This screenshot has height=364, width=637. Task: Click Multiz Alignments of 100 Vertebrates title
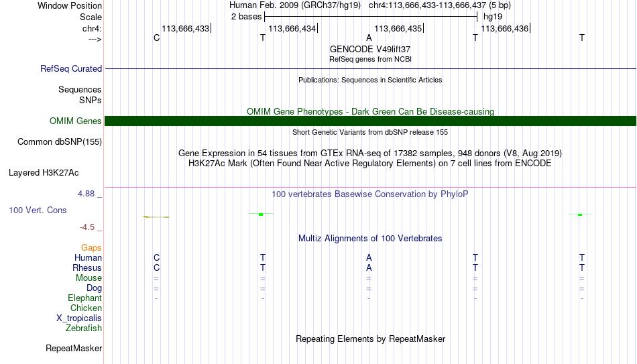(x=370, y=239)
